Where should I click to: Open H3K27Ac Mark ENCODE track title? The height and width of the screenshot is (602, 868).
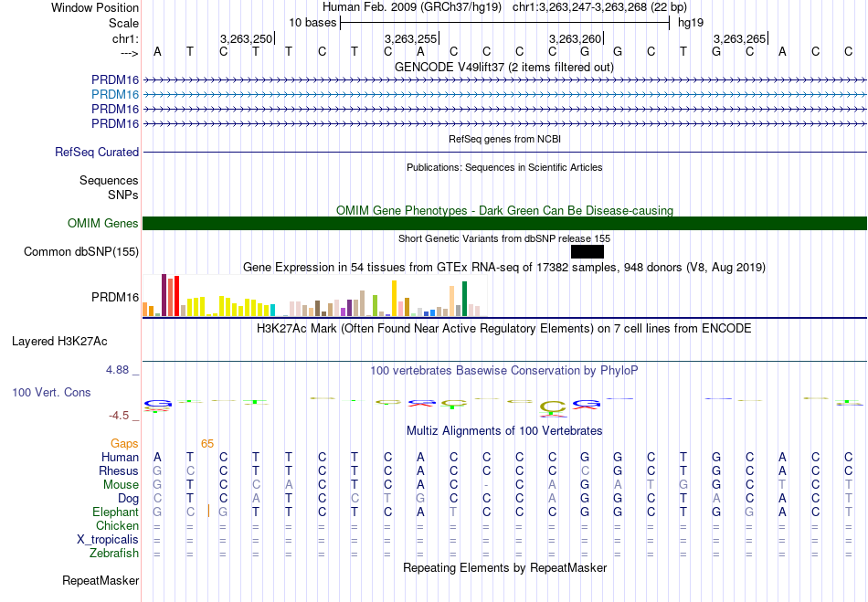point(504,329)
